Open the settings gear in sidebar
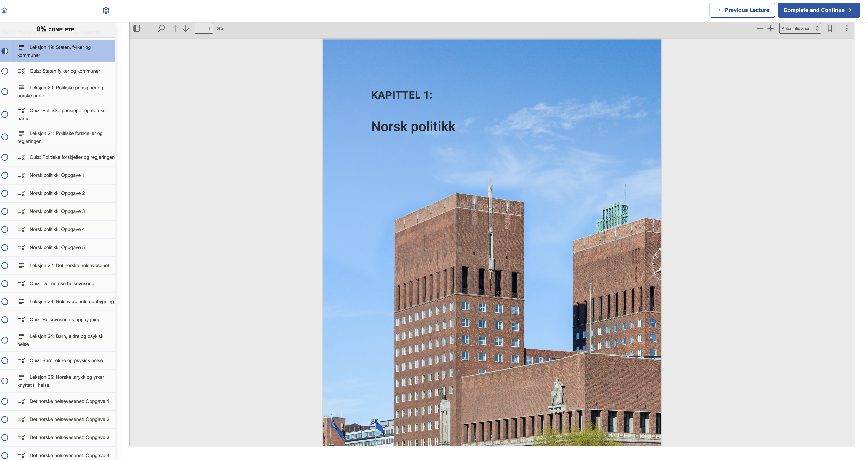868x460 pixels. click(x=106, y=10)
